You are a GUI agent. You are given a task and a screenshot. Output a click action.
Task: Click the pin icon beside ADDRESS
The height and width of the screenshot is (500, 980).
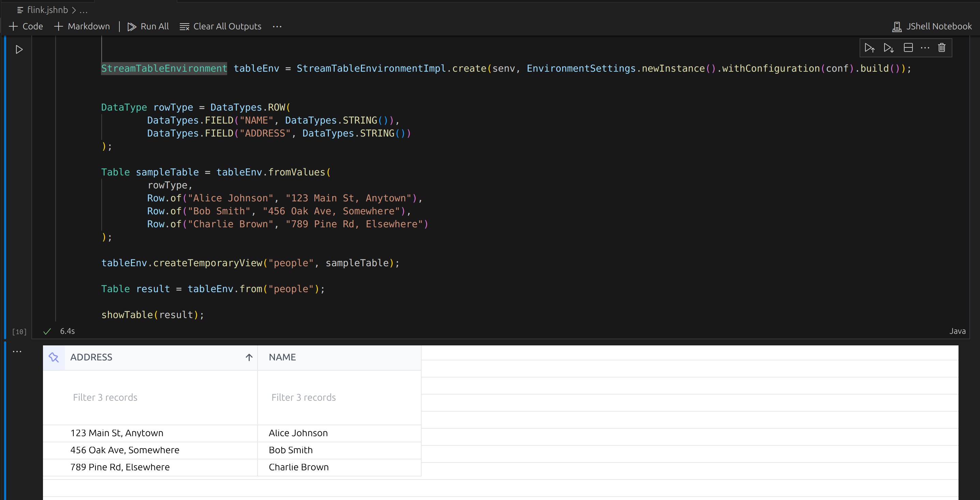pyautogui.click(x=54, y=357)
